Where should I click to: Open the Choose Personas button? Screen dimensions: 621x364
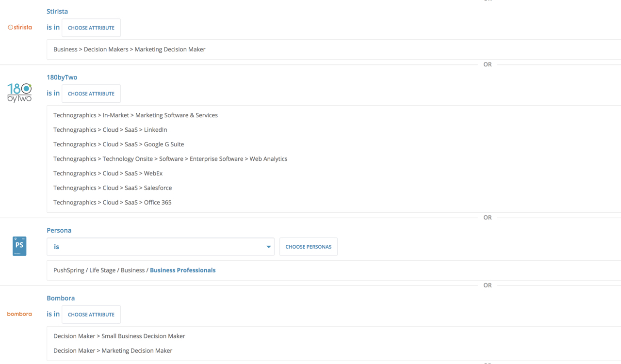pyautogui.click(x=309, y=247)
